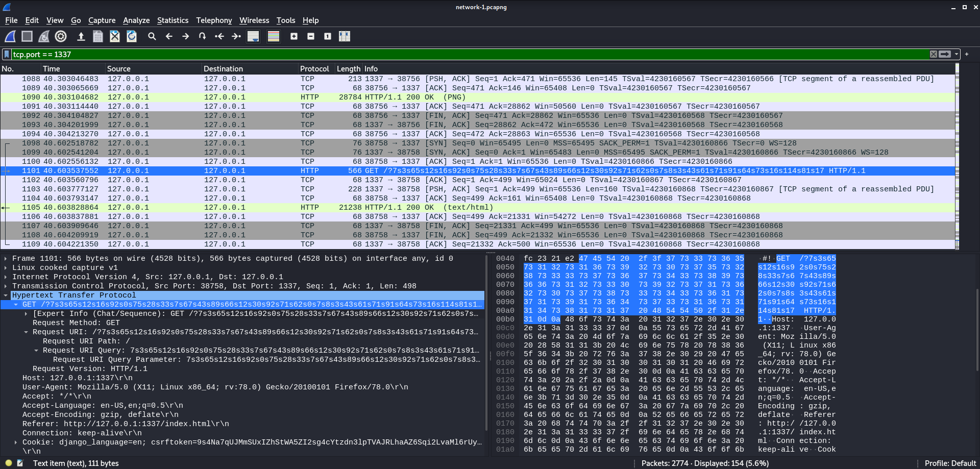
Task: Open the Edit menu
Action: [32, 20]
